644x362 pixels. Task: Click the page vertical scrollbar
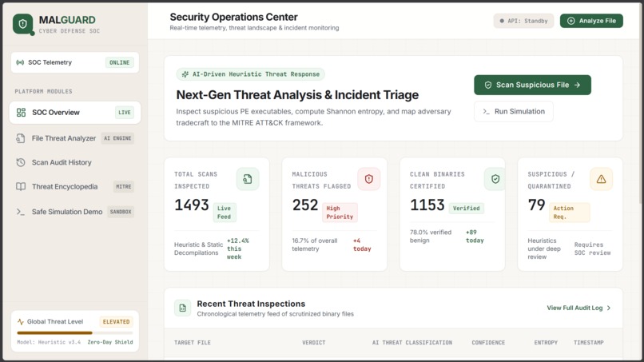click(642, 103)
